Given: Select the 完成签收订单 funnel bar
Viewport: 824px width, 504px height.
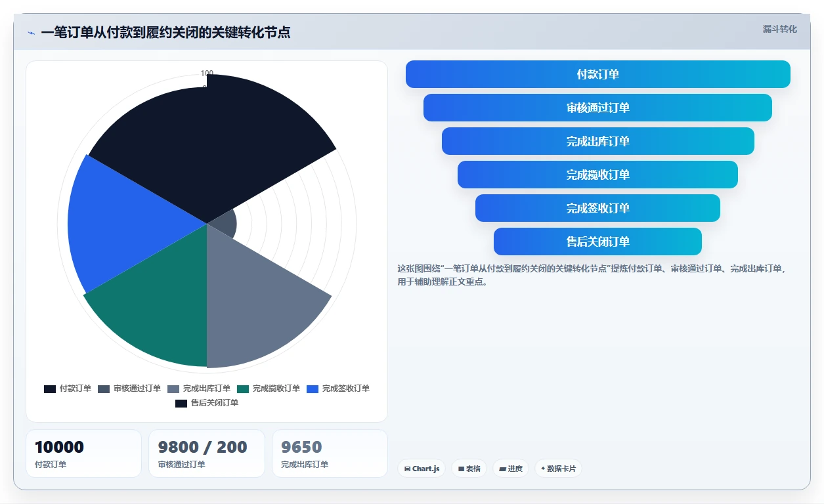Looking at the screenshot, I should point(597,208).
